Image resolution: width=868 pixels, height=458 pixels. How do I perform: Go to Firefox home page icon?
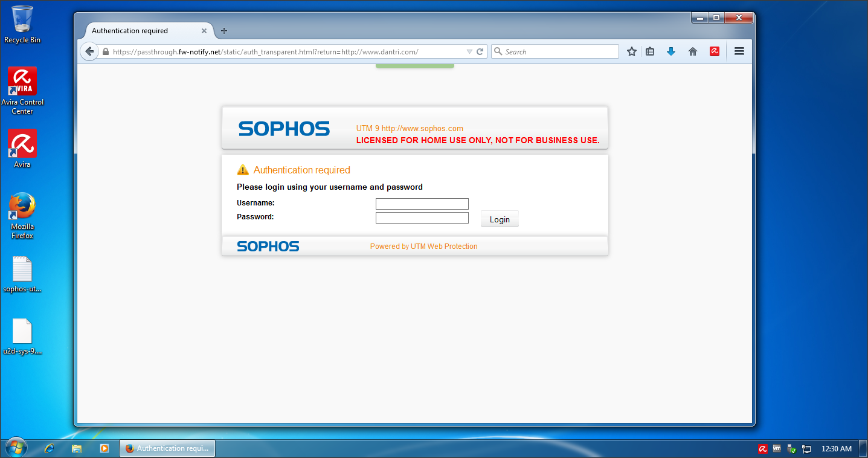693,52
